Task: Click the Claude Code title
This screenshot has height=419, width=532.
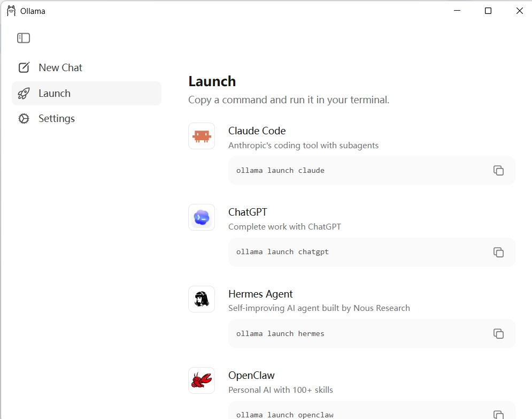Action: (257, 131)
